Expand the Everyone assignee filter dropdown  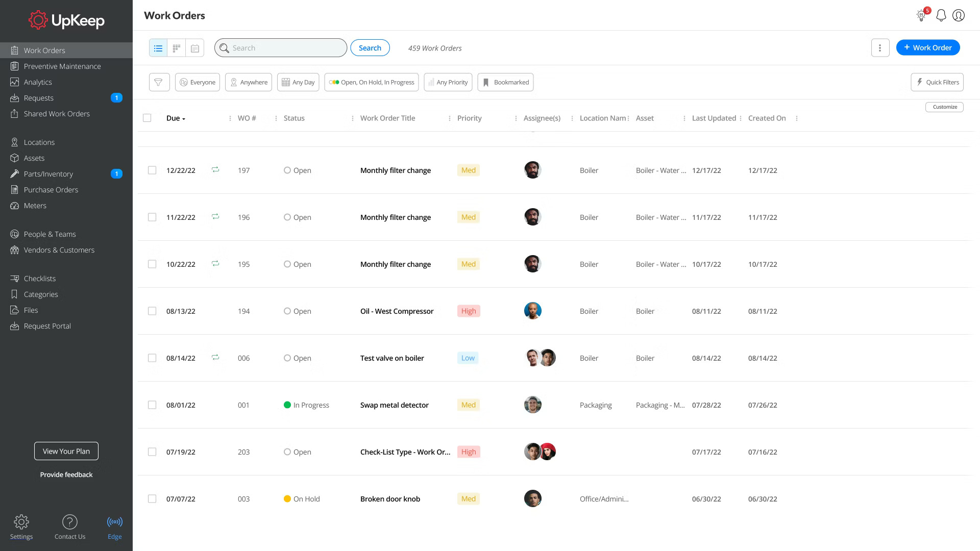pyautogui.click(x=196, y=82)
